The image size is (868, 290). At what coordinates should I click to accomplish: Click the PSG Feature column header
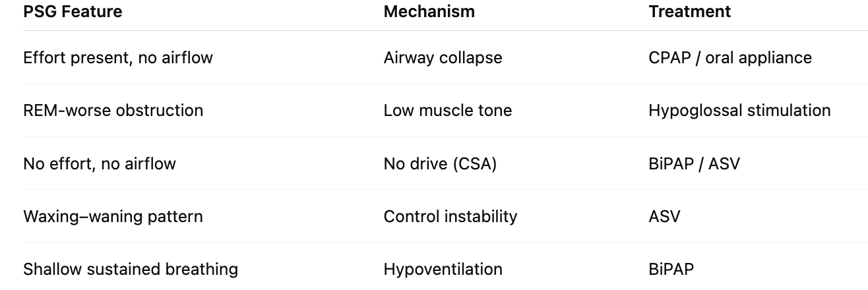click(x=73, y=11)
